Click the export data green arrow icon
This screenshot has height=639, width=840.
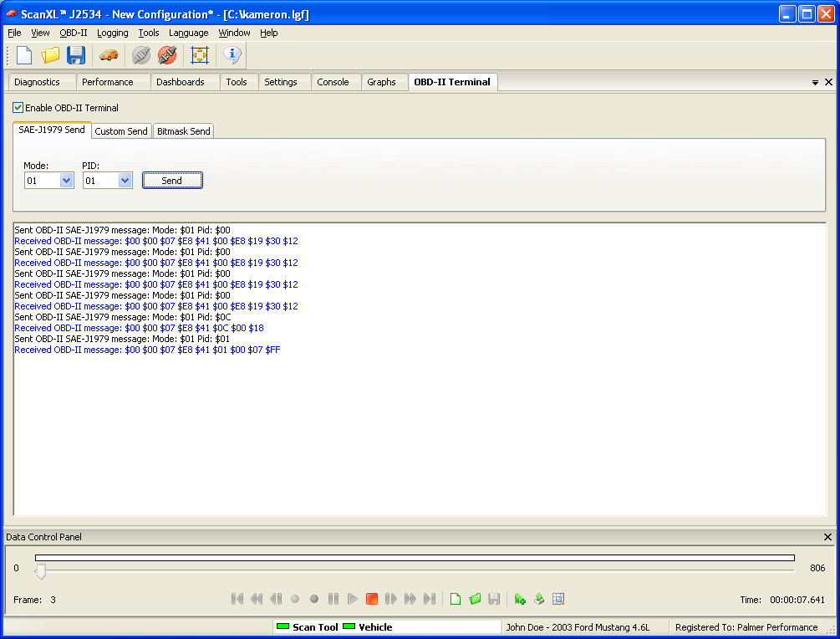click(x=539, y=599)
